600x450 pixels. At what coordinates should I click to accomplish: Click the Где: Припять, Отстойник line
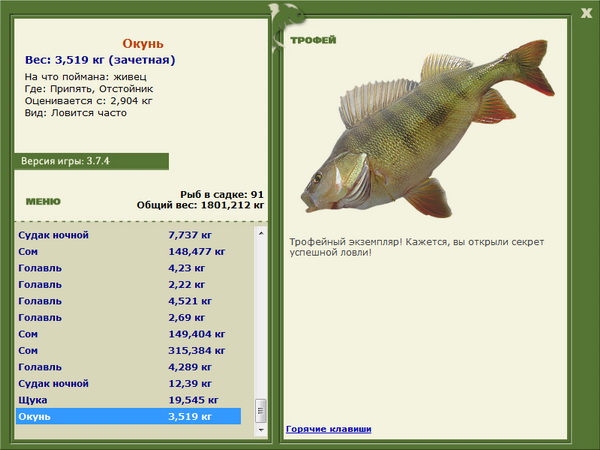click(x=89, y=89)
